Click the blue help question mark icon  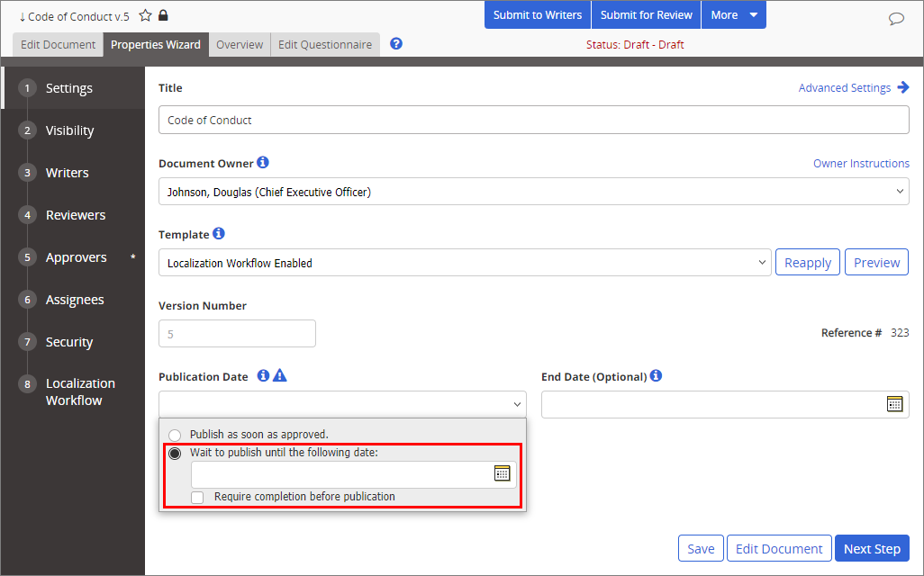[396, 43]
